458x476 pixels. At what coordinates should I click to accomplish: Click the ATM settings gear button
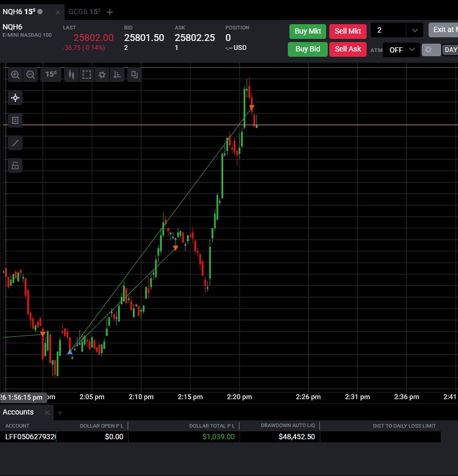pos(431,49)
